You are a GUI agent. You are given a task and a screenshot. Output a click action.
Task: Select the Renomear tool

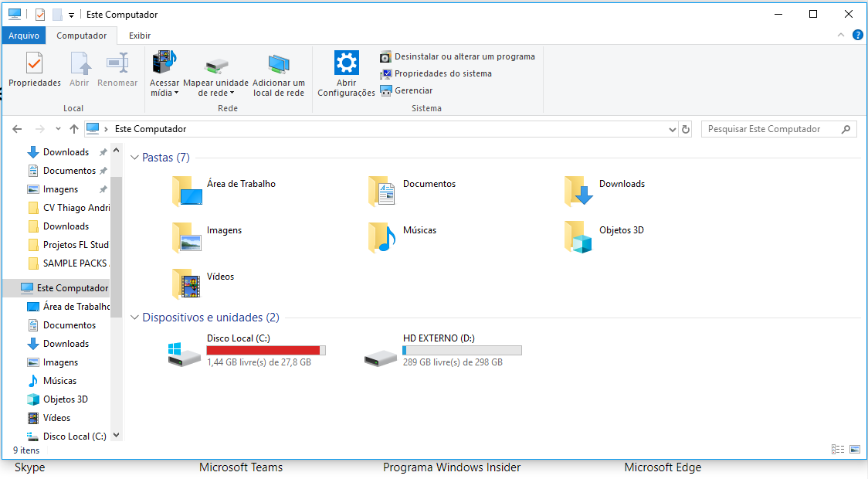(x=117, y=71)
